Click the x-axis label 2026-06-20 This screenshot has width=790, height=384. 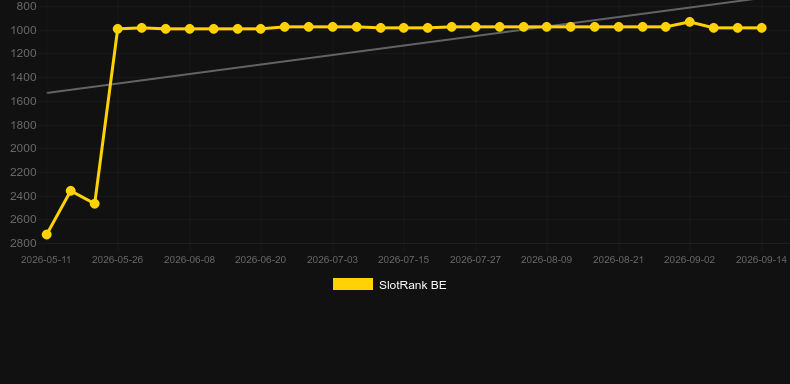(260, 260)
